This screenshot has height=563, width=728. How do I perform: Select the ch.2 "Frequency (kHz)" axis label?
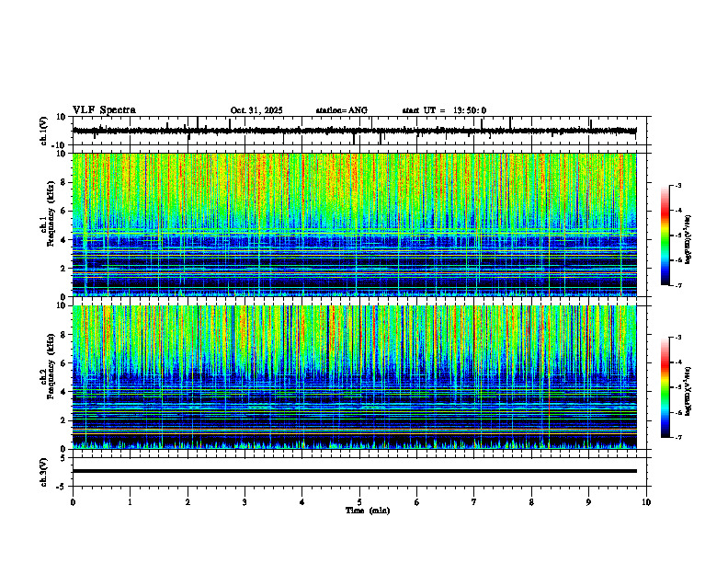click(51, 366)
